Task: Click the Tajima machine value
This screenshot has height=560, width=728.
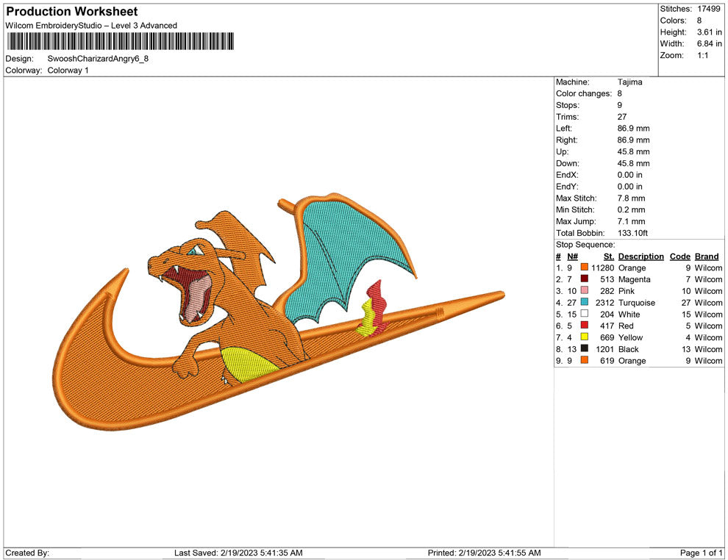Action: [x=629, y=82]
